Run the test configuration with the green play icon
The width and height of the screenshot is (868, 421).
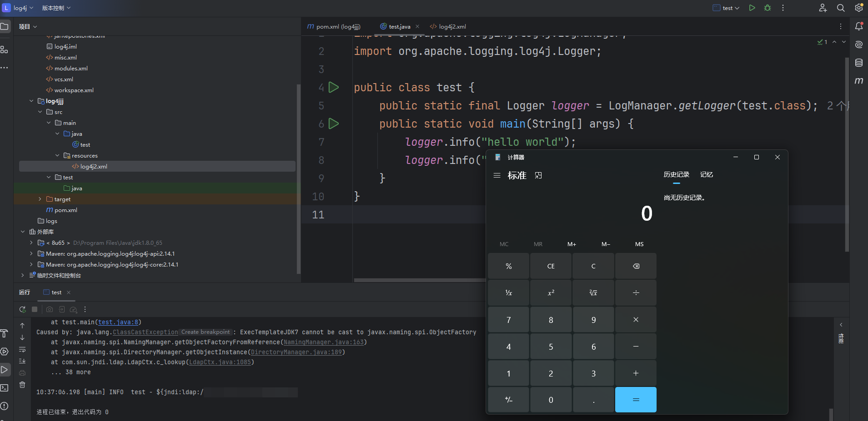[x=752, y=8]
